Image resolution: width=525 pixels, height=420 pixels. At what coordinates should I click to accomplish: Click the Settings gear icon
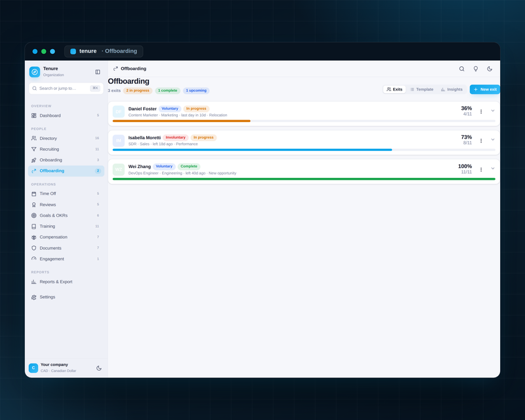[x=34, y=297]
